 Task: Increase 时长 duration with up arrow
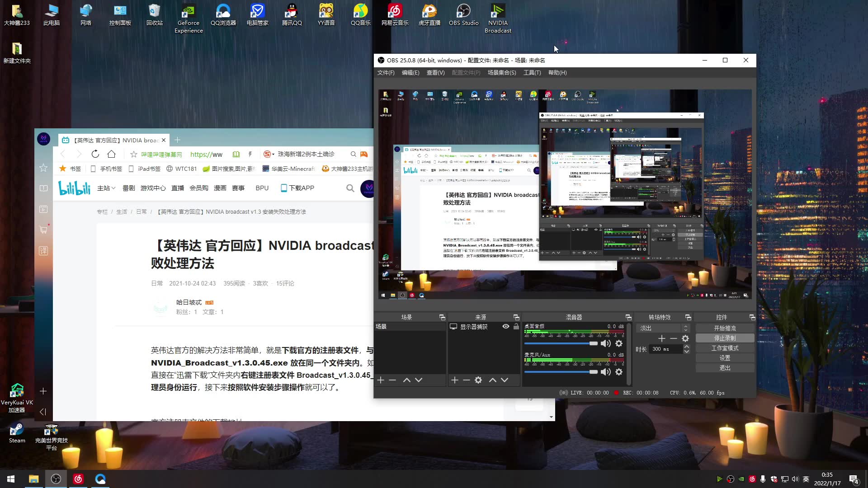coord(687,347)
